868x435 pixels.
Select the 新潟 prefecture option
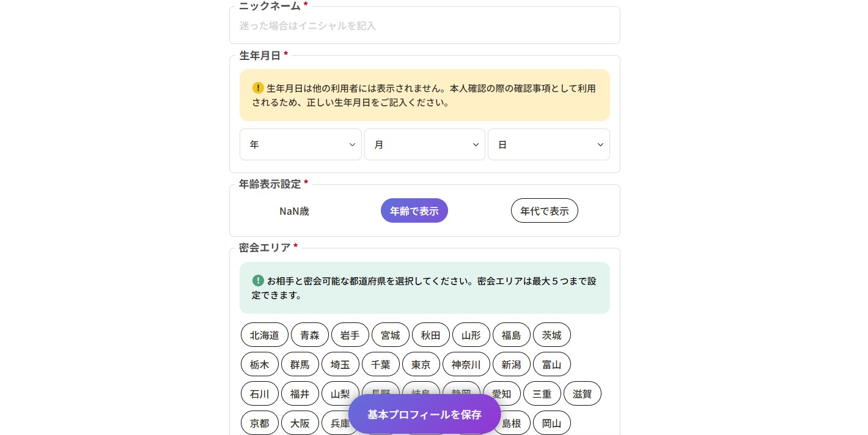[512, 364]
